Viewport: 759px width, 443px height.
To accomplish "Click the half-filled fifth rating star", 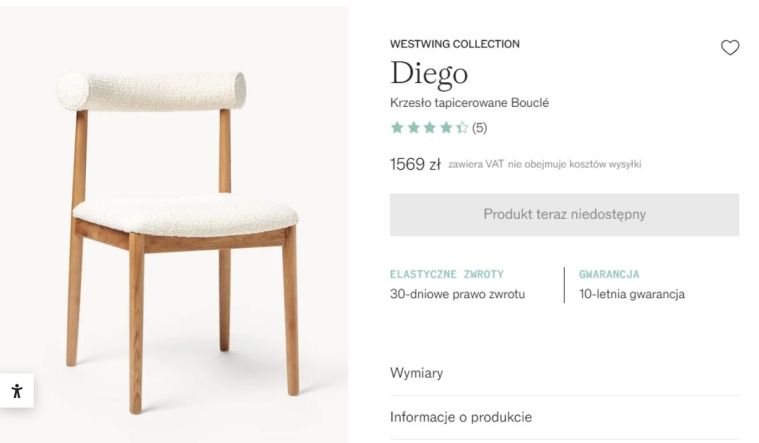I will tap(462, 127).
